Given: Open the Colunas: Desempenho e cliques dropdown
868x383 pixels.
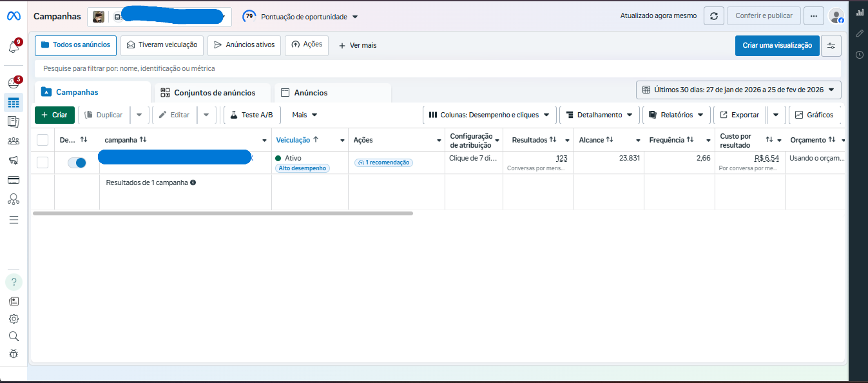Looking at the screenshot, I should click(489, 115).
